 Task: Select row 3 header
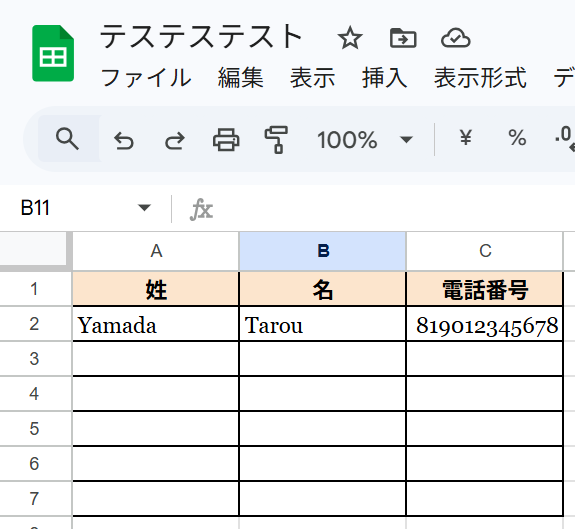(36, 359)
